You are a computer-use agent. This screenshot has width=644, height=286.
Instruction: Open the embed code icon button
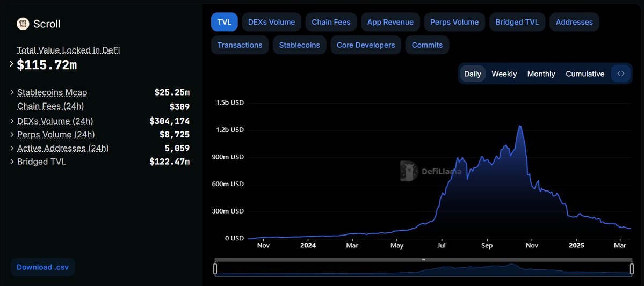pyautogui.click(x=620, y=74)
